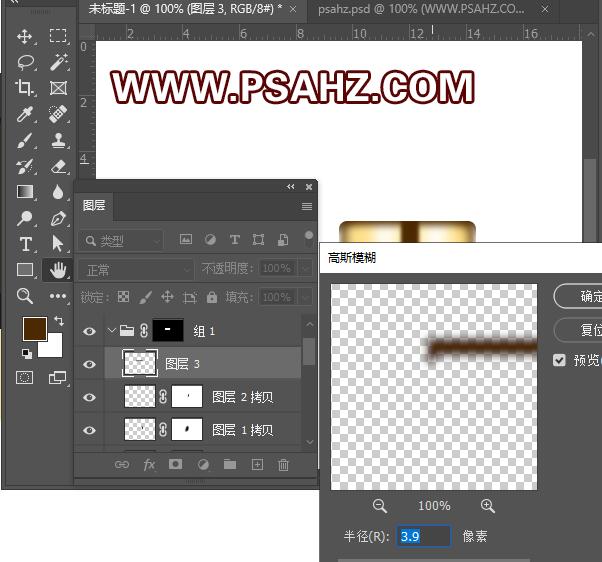Viewport: 602px width, 562px height.
Task: Toggle Quick Mask mode
Action: pyautogui.click(x=25, y=378)
